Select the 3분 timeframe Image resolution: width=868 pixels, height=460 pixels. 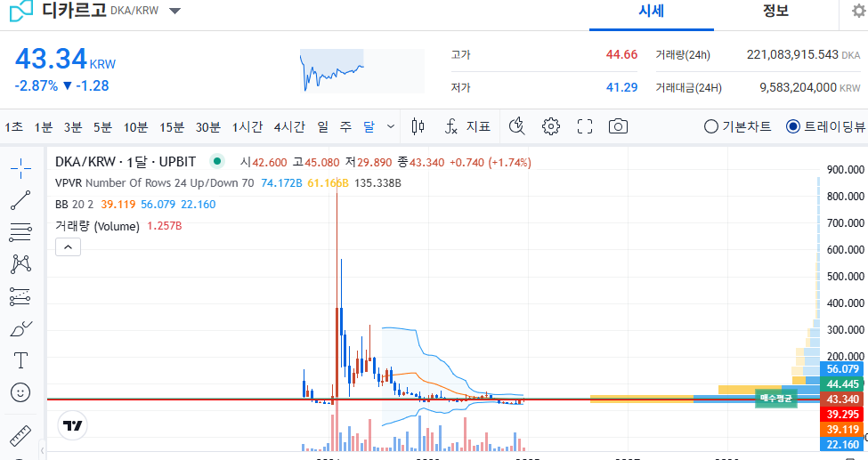click(x=72, y=126)
